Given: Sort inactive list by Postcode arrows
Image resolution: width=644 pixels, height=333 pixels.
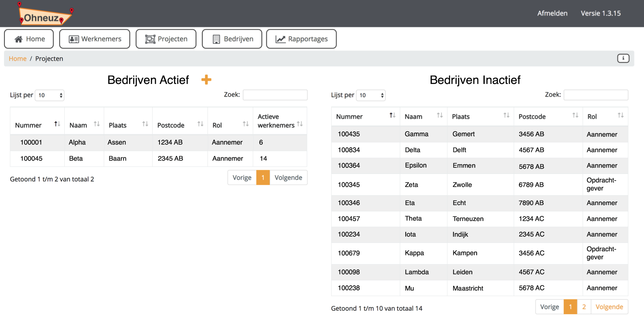Looking at the screenshot, I should coord(574,115).
